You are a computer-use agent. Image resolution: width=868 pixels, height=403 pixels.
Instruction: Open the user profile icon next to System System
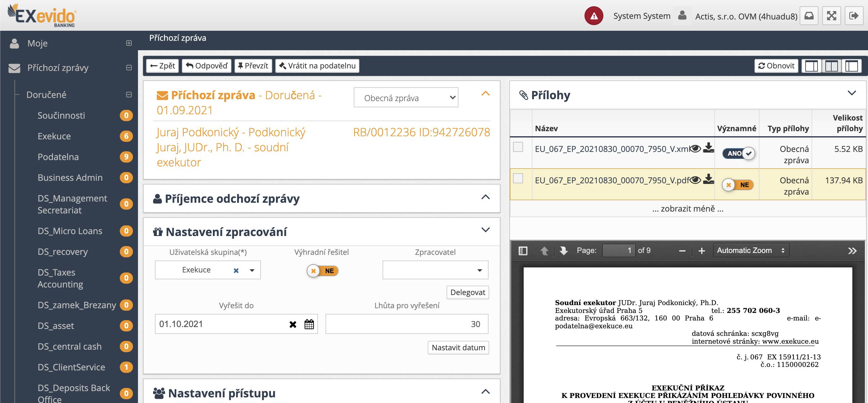coord(682,15)
